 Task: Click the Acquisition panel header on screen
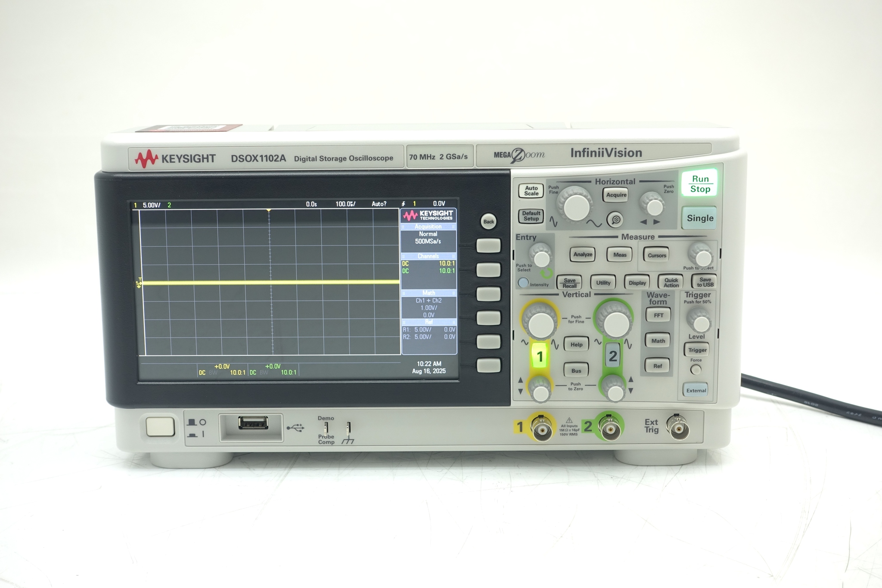[428, 227]
